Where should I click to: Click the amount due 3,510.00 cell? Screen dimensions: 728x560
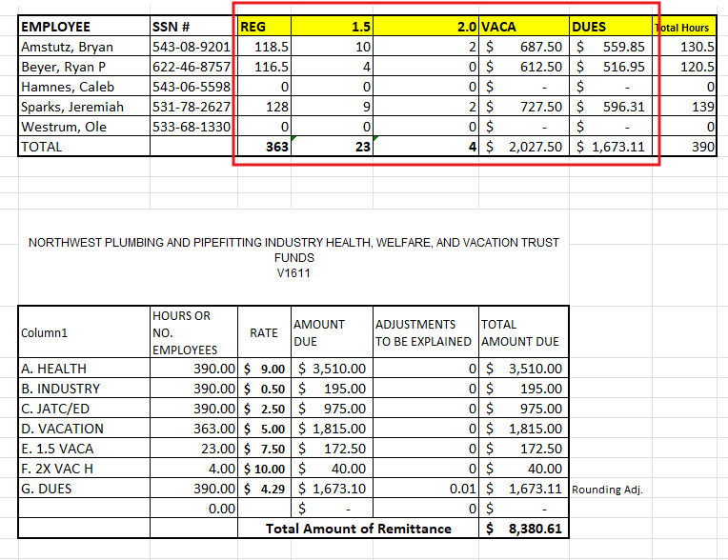point(332,368)
